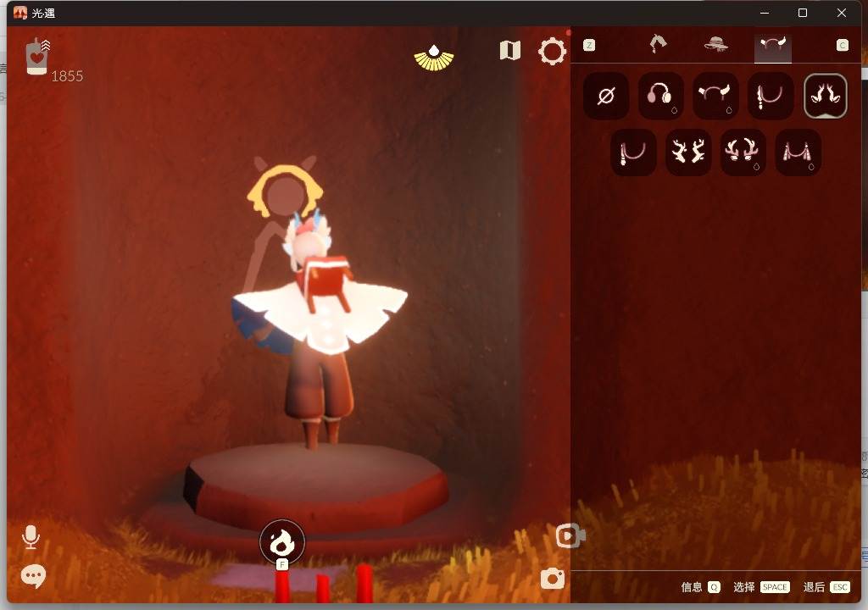Switch to the hat category tab
This screenshot has width=868, height=610.
(715, 44)
